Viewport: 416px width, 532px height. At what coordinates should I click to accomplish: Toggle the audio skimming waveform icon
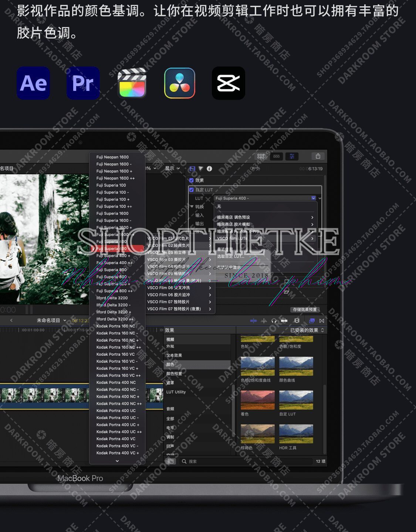(264, 321)
